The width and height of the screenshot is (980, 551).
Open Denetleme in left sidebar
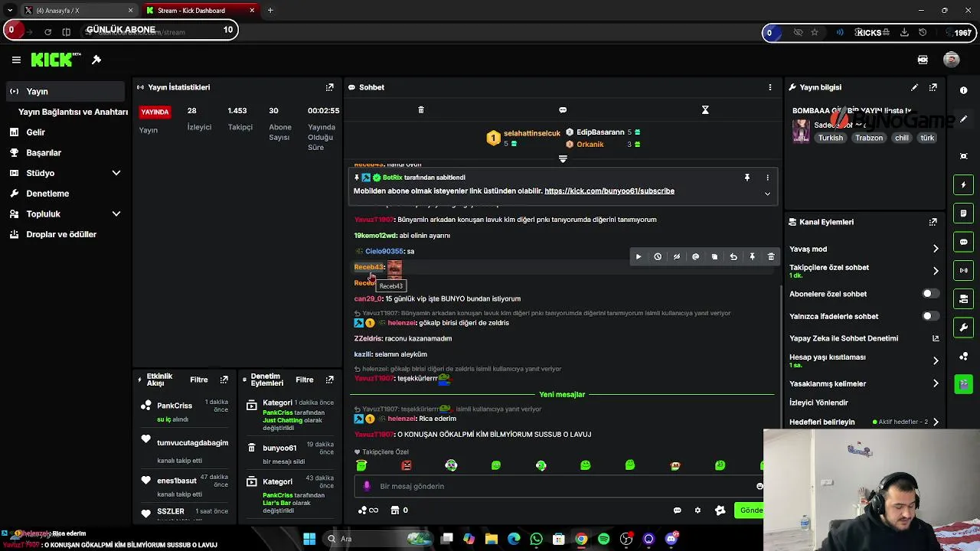(64, 194)
